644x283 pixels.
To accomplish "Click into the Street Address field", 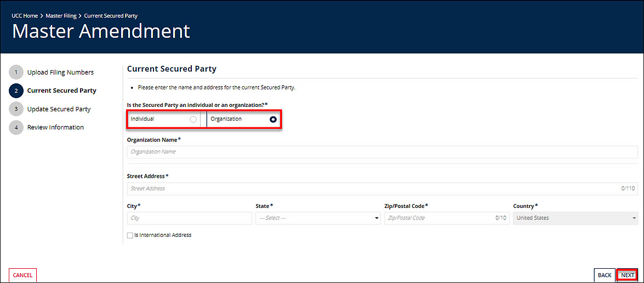I will (x=373, y=189).
